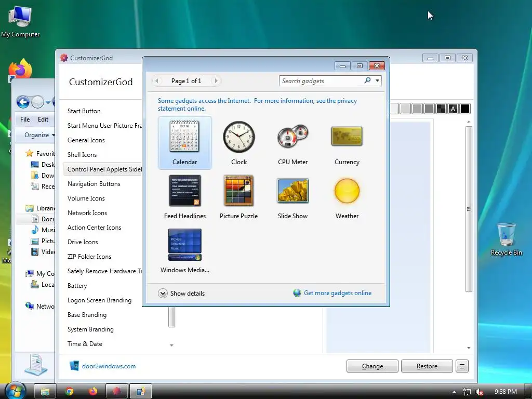Open Recycle Bin desktop icon
The height and width of the screenshot is (399, 532).
point(506,239)
